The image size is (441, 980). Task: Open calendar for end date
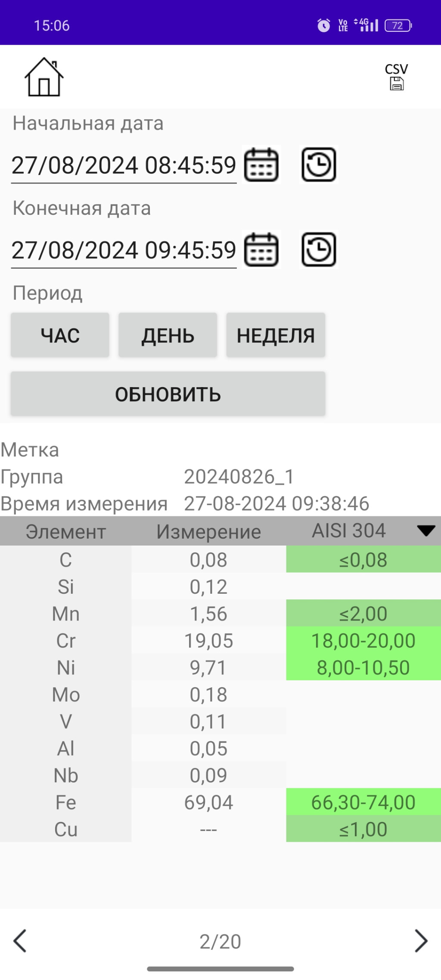coord(261,250)
